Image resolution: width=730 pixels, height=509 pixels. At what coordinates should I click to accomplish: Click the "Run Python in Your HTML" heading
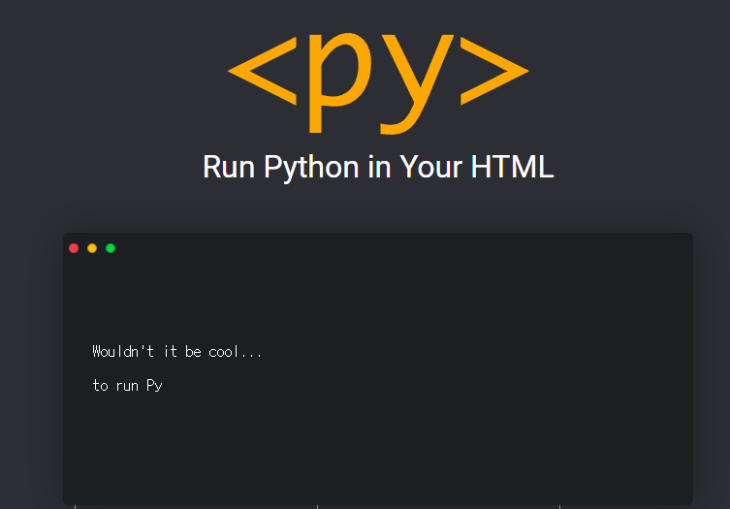(x=378, y=167)
